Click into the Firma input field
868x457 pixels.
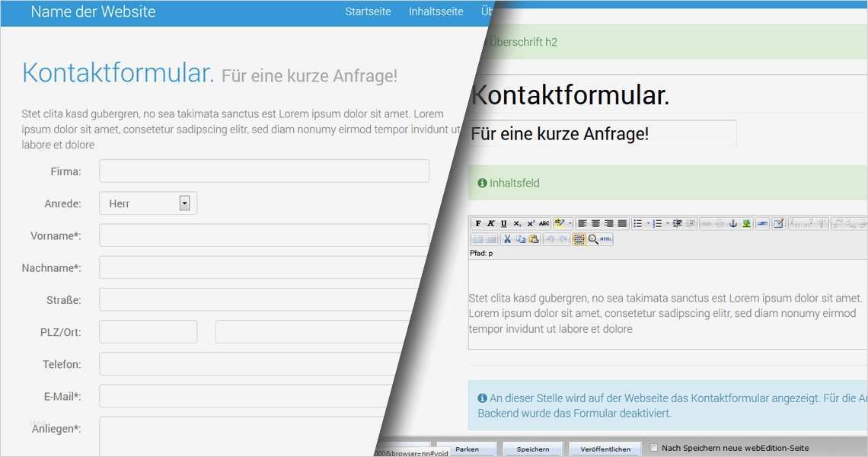click(264, 171)
